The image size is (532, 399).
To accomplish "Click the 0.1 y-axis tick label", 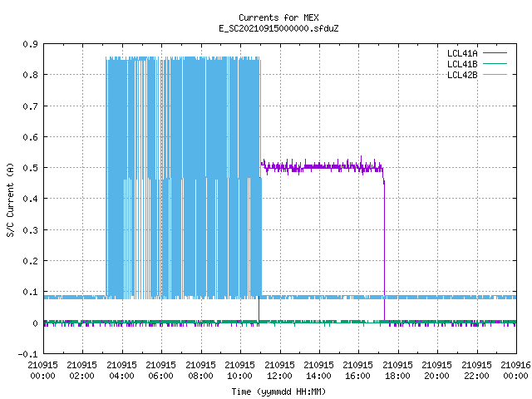I will pos(30,292).
